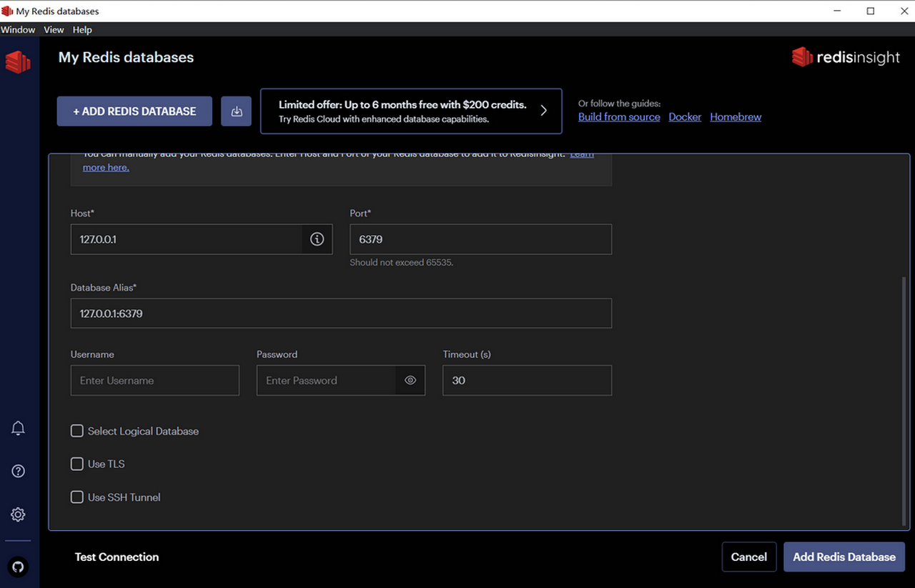Toggle password visibility with the eye icon

(x=410, y=381)
